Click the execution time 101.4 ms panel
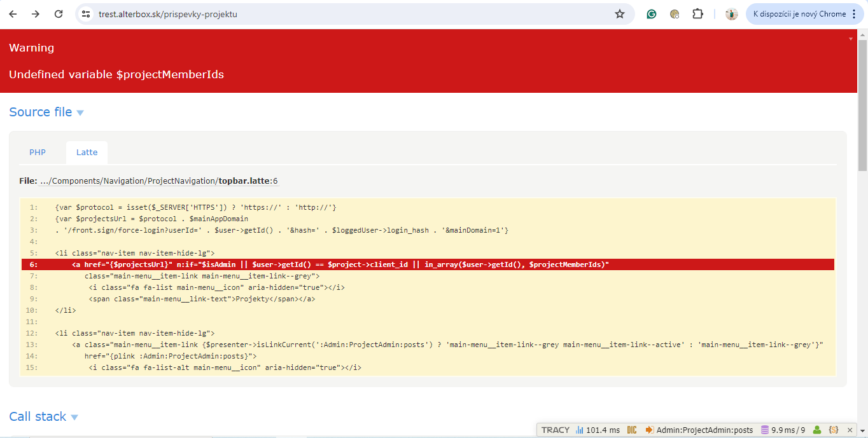 point(598,430)
